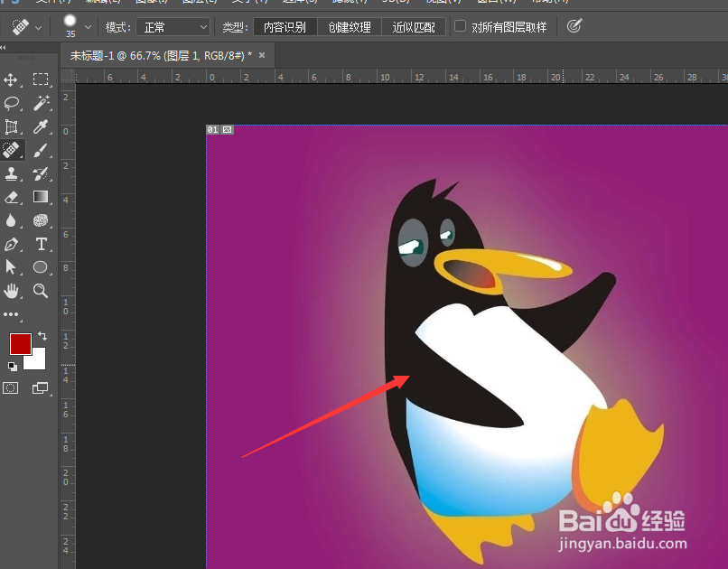Viewport: 728px width, 569px height.
Task: Select the Spot Healing Brush tool in toolbox
Action: tap(11, 150)
